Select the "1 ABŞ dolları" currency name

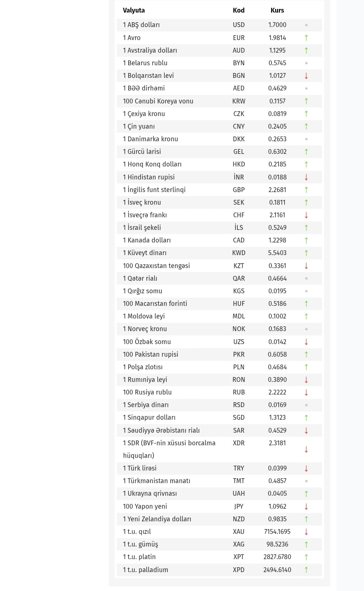[x=141, y=25]
